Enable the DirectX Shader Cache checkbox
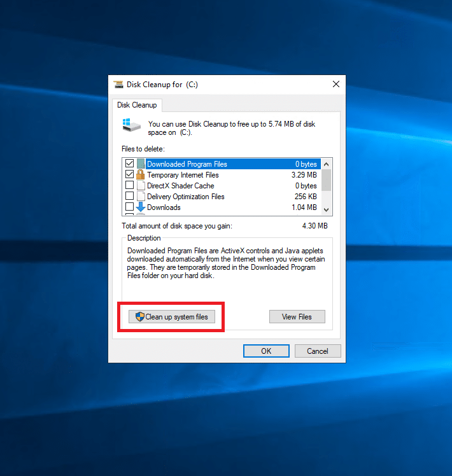452x476 pixels. tap(130, 186)
